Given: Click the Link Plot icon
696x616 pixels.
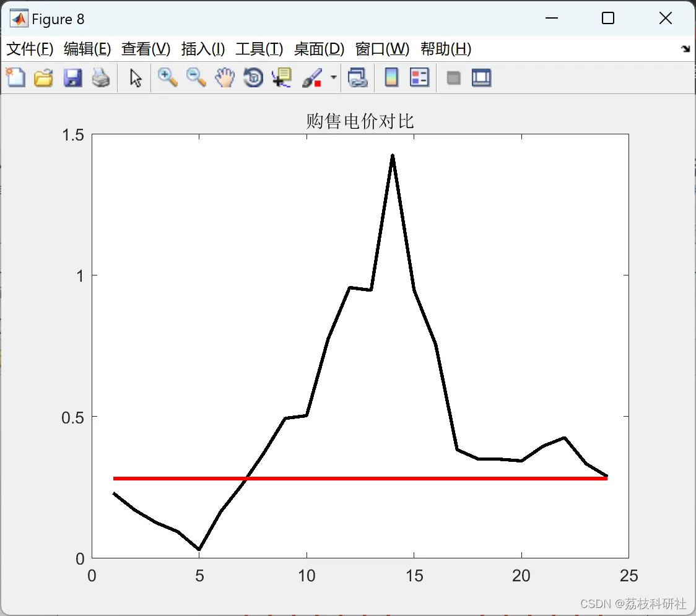Looking at the screenshot, I should [x=358, y=77].
